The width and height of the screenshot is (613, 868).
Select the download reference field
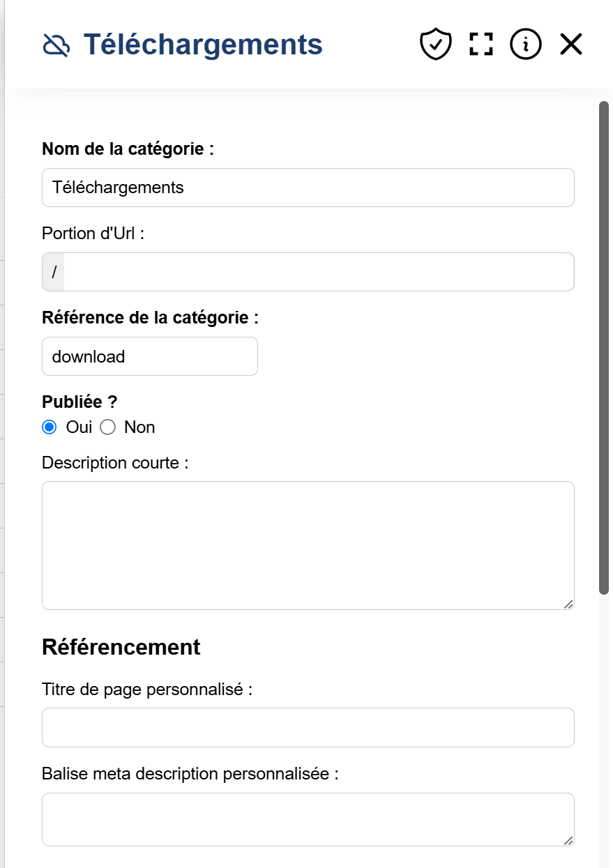click(149, 356)
